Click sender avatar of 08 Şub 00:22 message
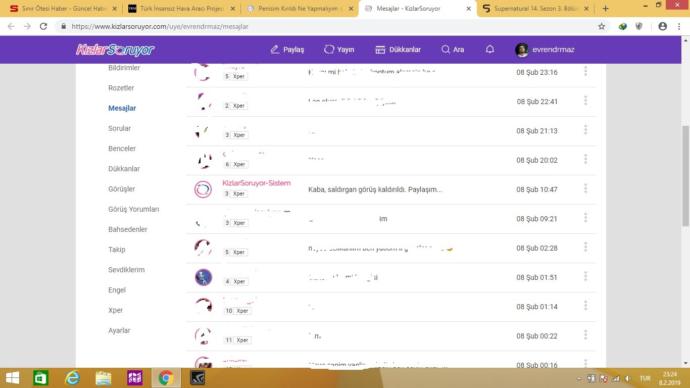Screen dimensions: 690x388 (x=203, y=336)
